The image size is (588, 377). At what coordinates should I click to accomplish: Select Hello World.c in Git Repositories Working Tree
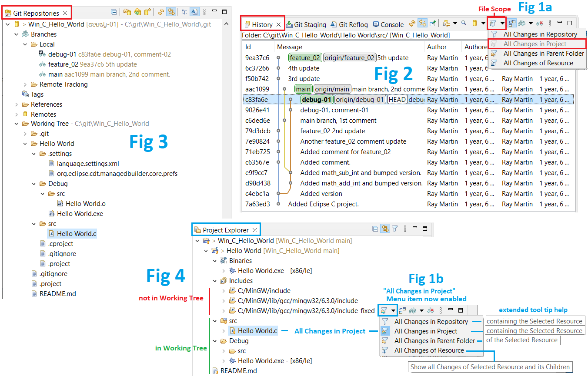click(x=72, y=234)
